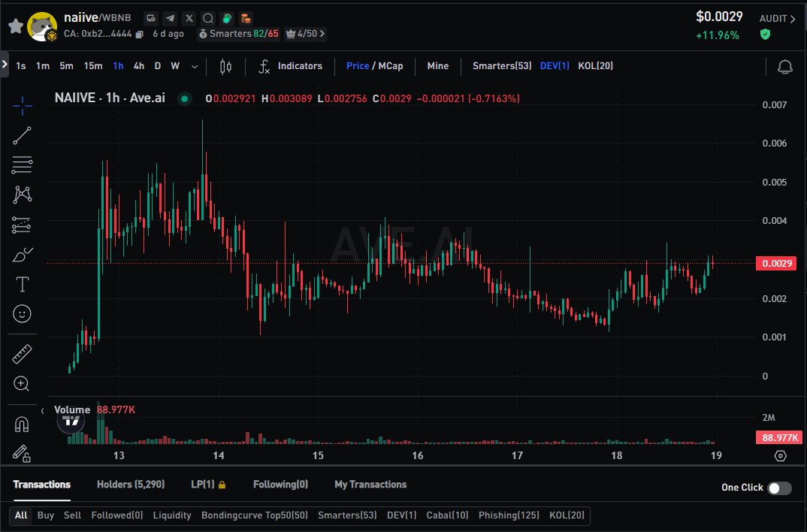The height and width of the screenshot is (532, 807).
Task: Select the crosshair cursor tool
Action: [x=22, y=106]
